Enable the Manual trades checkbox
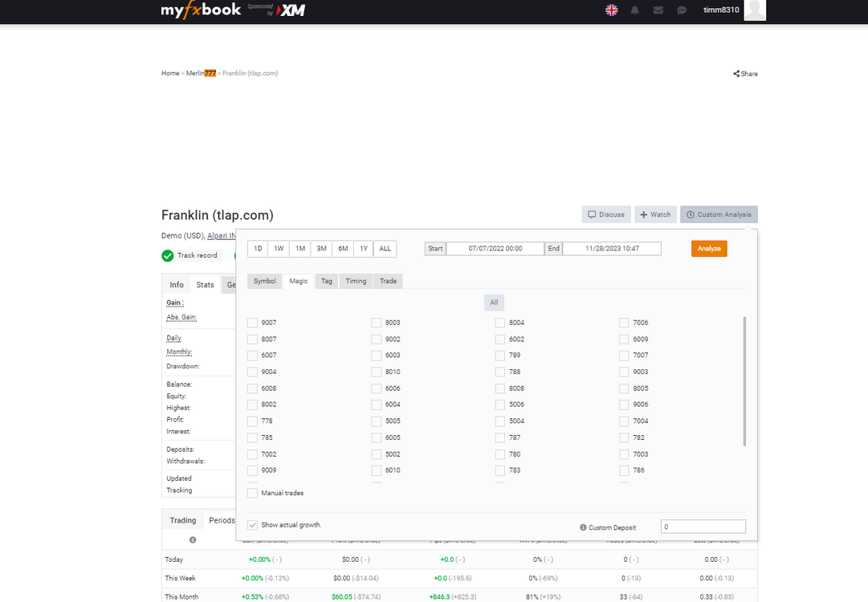Viewport: 868px width, 602px height. 252,493
